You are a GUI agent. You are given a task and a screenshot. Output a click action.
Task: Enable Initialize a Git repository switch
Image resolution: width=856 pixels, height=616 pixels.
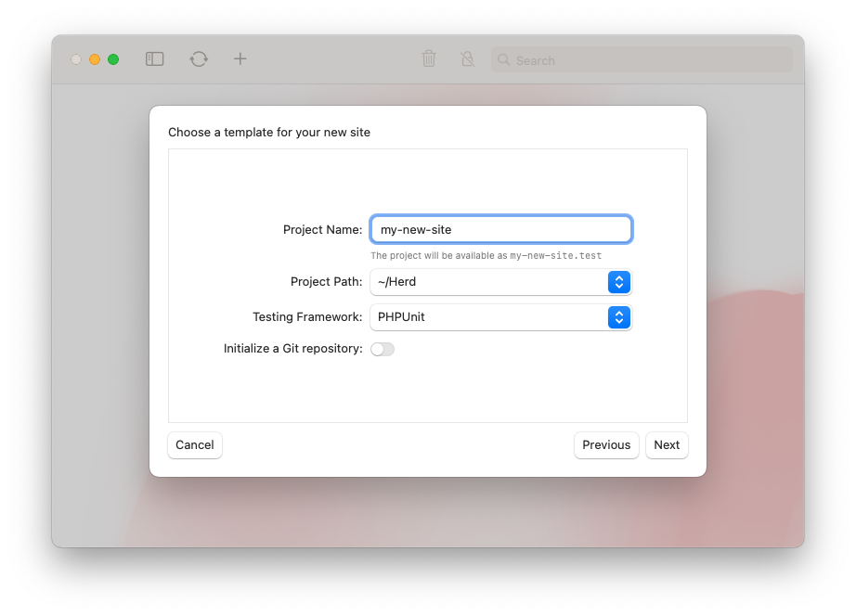pos(383,349)
